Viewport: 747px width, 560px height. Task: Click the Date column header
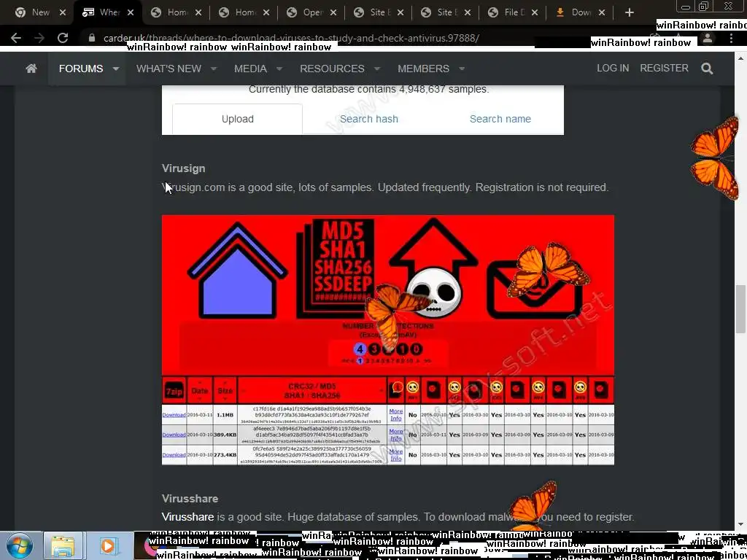pos(200,391)
